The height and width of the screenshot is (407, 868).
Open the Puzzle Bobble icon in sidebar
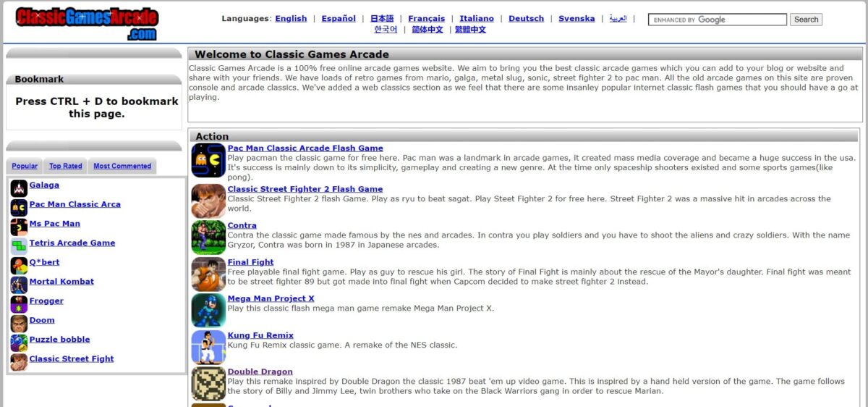[x=19, y=343]
